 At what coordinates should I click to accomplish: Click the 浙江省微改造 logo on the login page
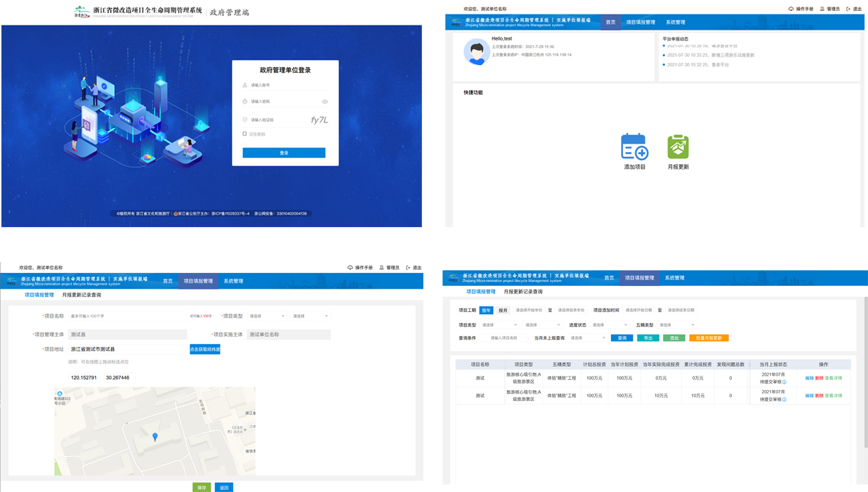pos(82,12)
